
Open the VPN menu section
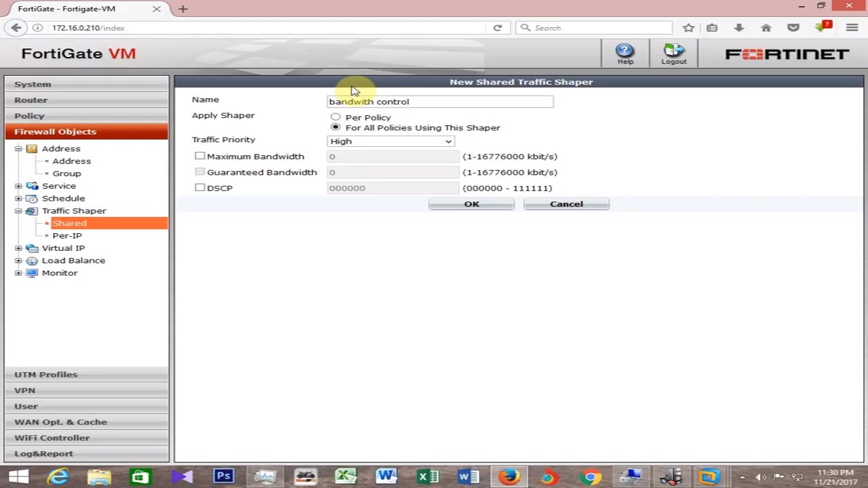[x=86, y=390]
